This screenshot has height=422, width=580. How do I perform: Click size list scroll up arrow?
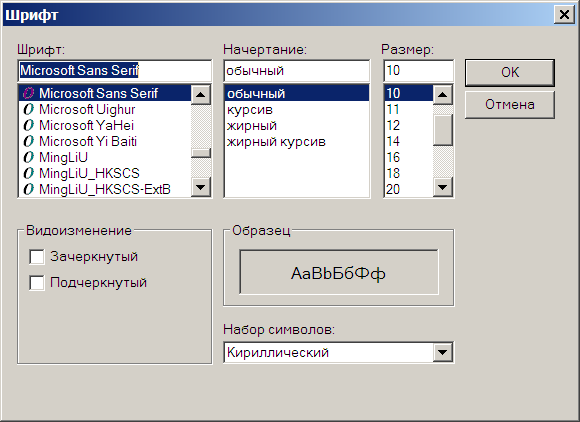(442, 95)
